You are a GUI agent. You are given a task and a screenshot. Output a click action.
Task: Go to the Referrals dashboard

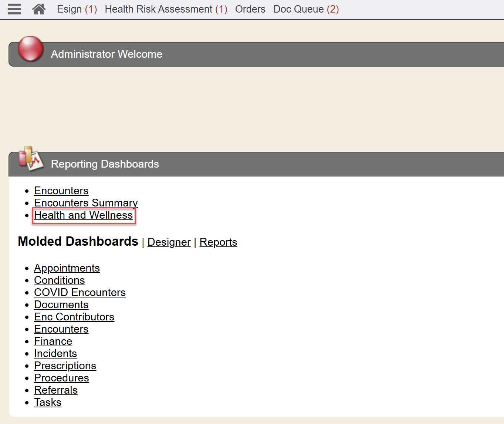pos(56,390)
